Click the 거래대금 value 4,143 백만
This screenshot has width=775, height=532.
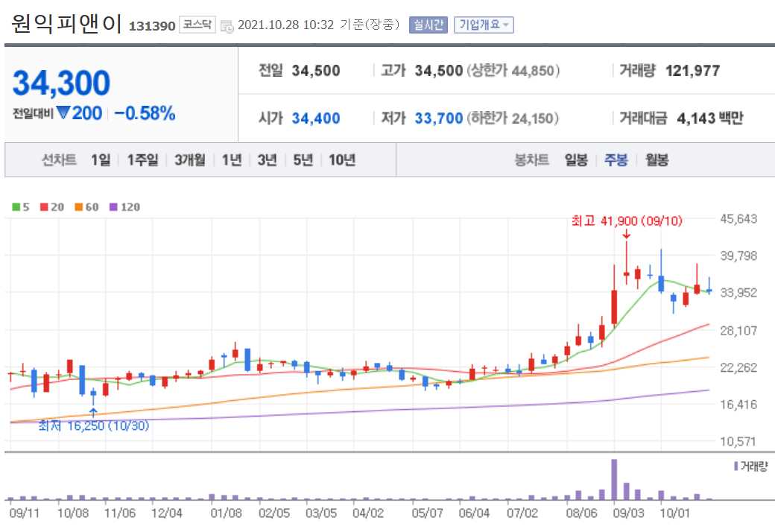pyautogui.click(x=709, y=118)
